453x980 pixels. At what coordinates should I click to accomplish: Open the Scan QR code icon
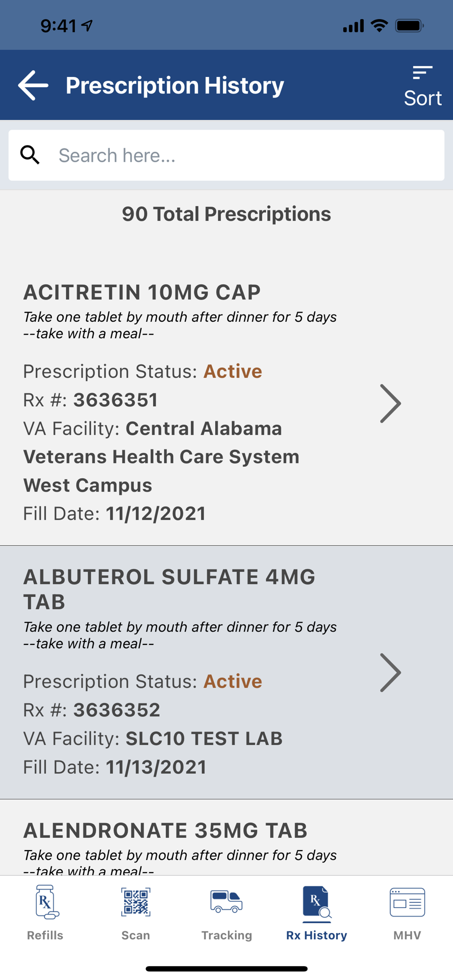coord(136,901)
